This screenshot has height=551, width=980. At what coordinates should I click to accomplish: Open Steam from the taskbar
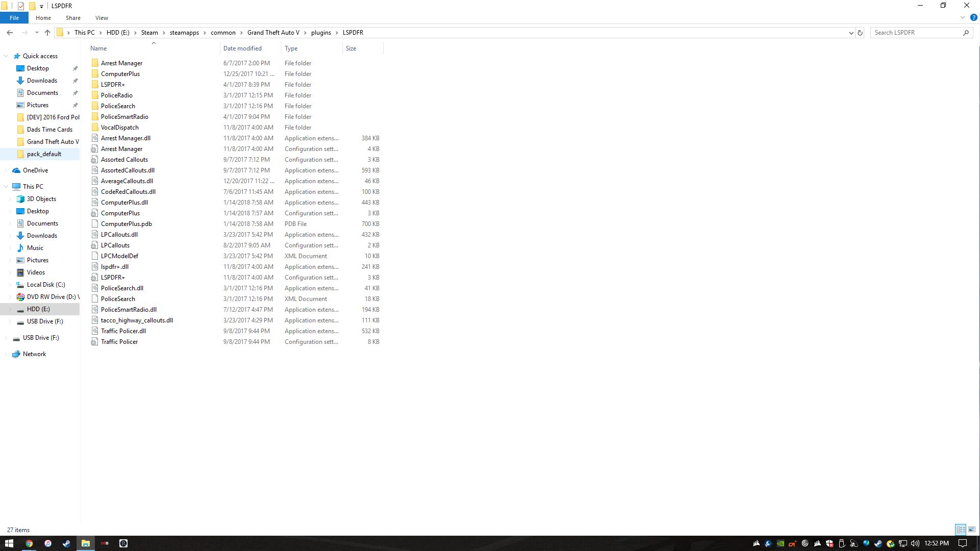(66, 543)
